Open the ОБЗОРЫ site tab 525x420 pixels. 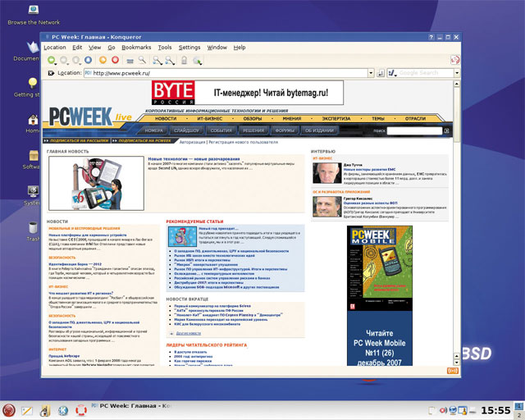tap(253, 119)
